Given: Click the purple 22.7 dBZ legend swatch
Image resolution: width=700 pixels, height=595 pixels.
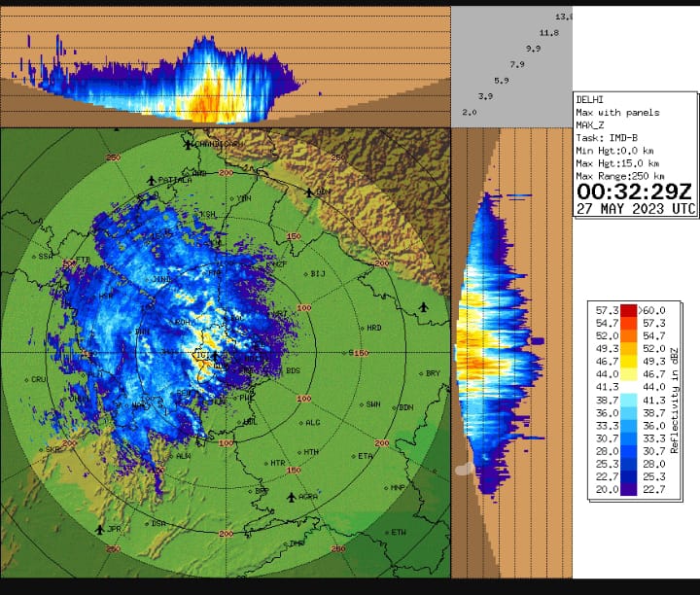Looking at the screenshot, I should 629,489.
